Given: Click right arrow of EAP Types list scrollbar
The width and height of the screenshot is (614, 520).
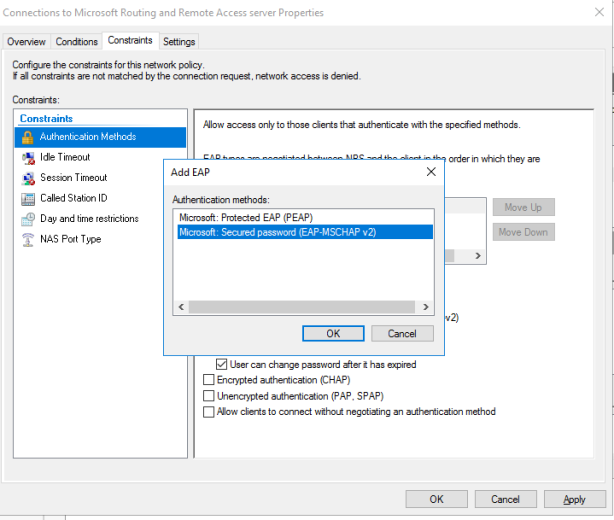Looking at the screenshot, I should pyautogui.click(x=478, y=256).
